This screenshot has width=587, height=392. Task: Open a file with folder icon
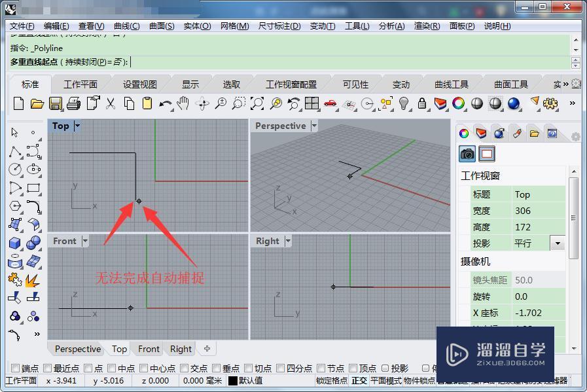pos(37,103)
